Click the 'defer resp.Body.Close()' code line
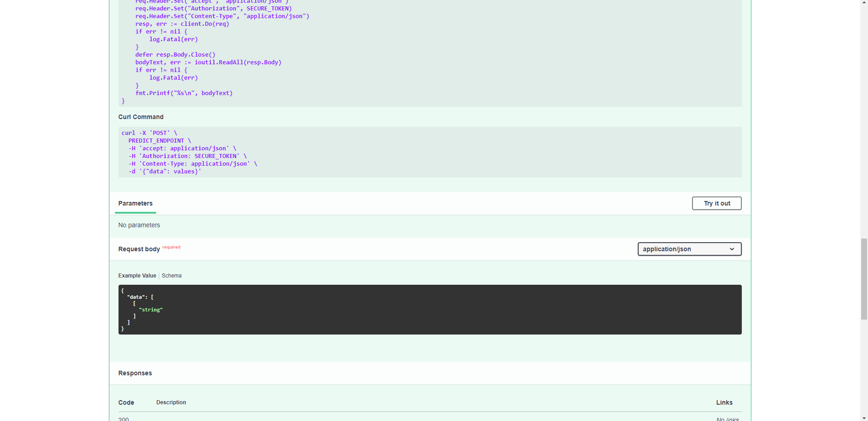Image resolution: width=868 pixels, height=421 pixels. (175, 55)
